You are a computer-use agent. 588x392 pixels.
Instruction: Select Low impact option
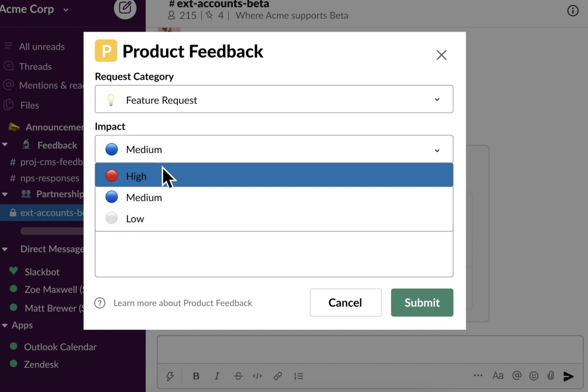coord(274,218)
